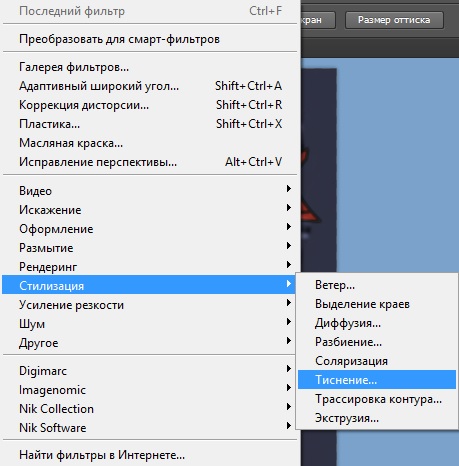
Task: Open Трассировка контура filter
Action: (x=377, y=399)
